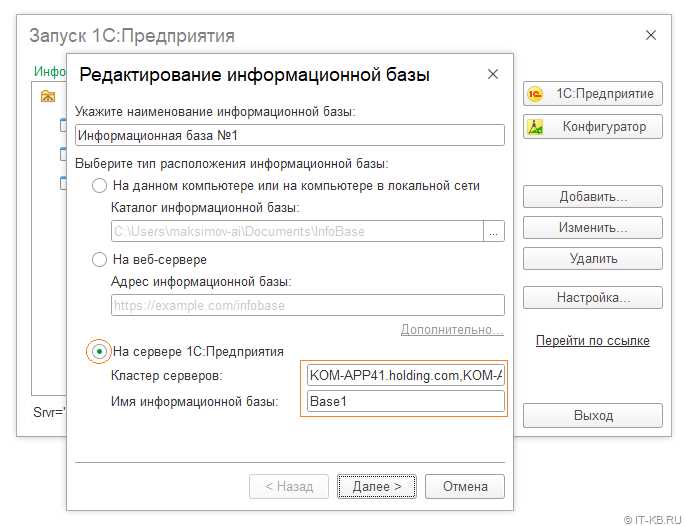Click the Отмена button
Screen dimensions: 686x526
click(465, 487)
